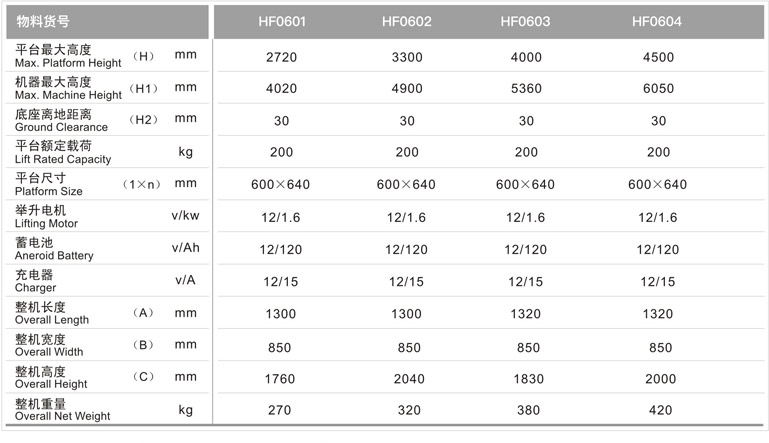Select the 6050 machine height value
Viewport: 769px width, 443px height.
(658, 89)
